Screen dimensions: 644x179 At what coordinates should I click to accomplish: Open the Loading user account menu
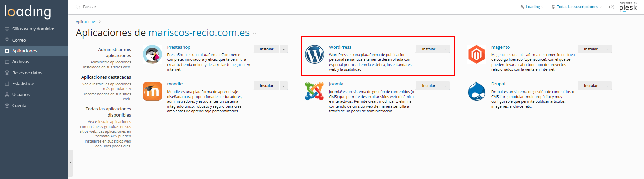click(x=532, y=7)
